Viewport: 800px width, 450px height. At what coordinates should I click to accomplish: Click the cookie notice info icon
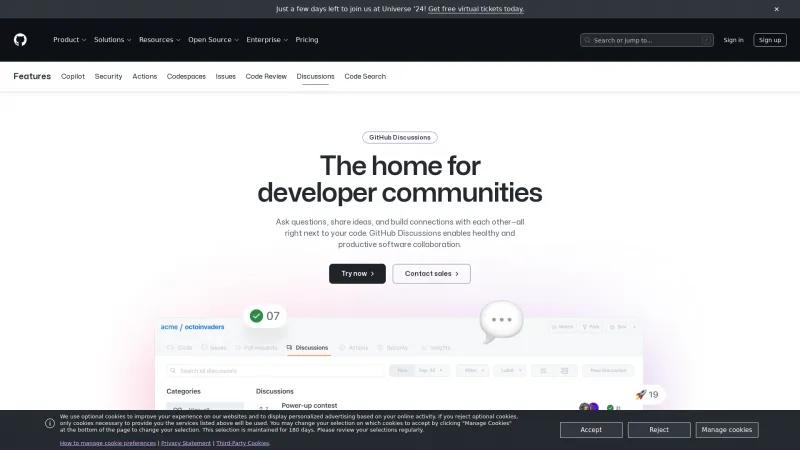(49, 423)
